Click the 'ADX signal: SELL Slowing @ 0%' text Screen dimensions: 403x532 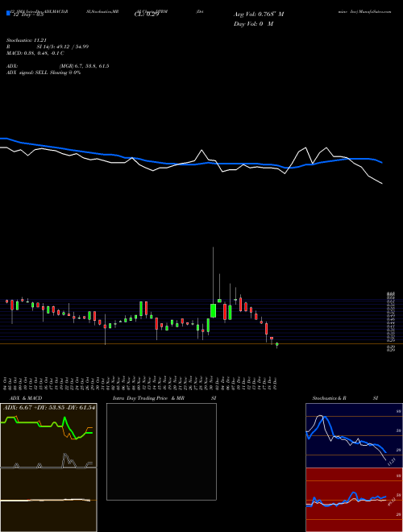44,73
